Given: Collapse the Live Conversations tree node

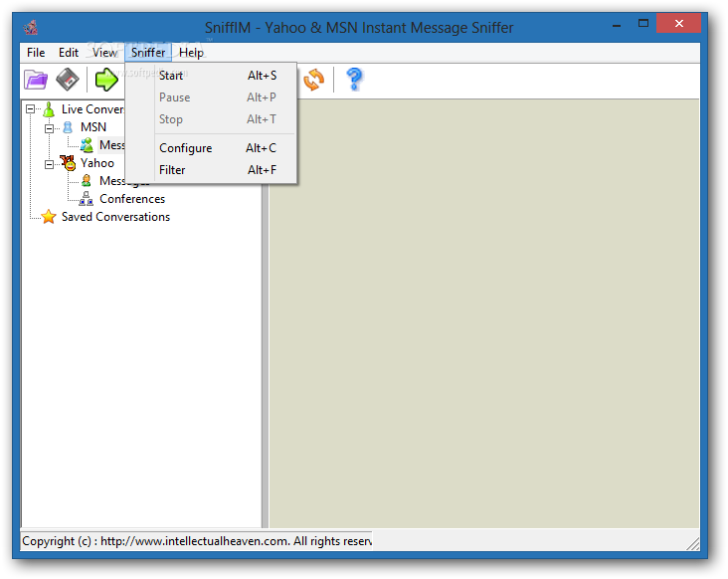Looking at the screenshot, I should click(x=30, y=109).
